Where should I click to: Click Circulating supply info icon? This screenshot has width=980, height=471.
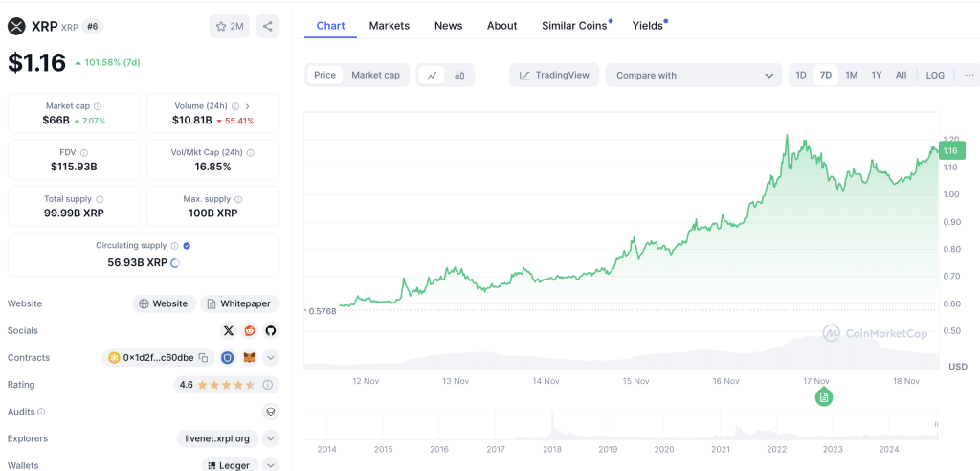(175, 246)
